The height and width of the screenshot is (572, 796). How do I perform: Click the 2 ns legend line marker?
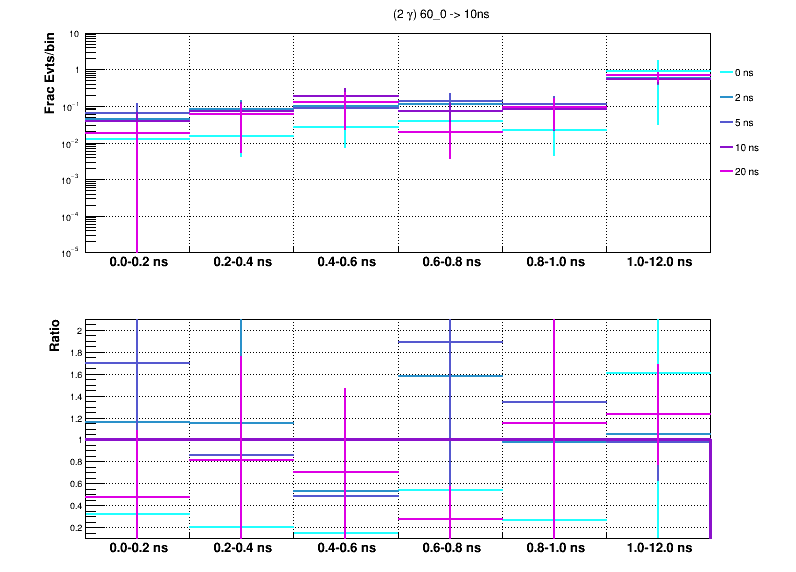pyautogui.click(x=723, y=97)
